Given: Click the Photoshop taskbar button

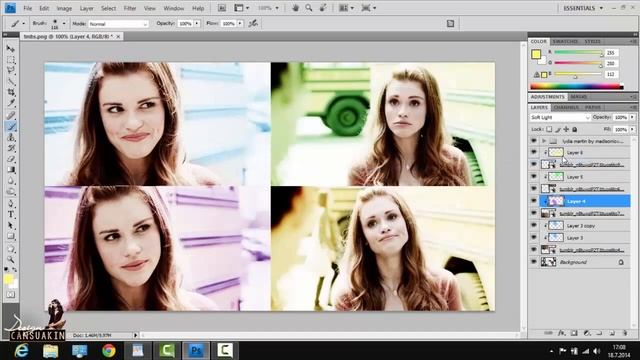Looking at the screenshot, I should (x=196, y=351).
